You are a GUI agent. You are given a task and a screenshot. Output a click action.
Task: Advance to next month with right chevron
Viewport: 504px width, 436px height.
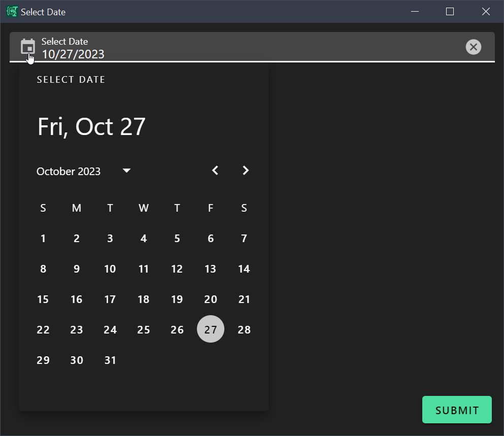point(246,171)
